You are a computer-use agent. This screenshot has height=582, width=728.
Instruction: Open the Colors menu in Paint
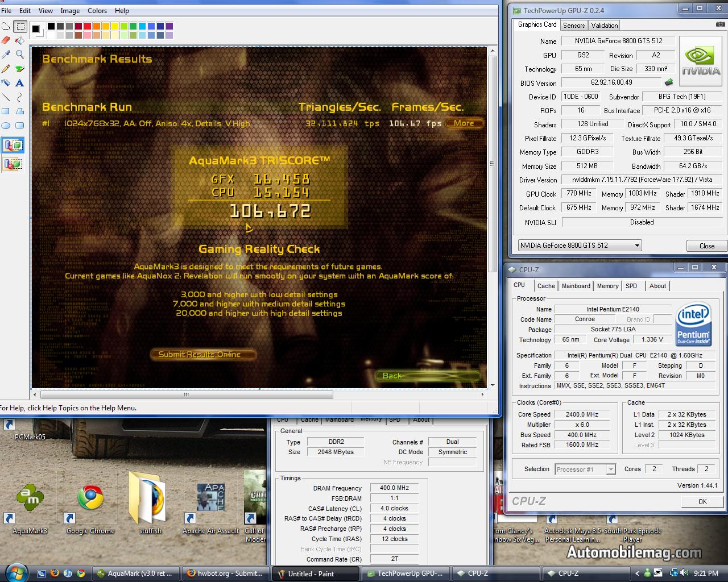point(97,11)
